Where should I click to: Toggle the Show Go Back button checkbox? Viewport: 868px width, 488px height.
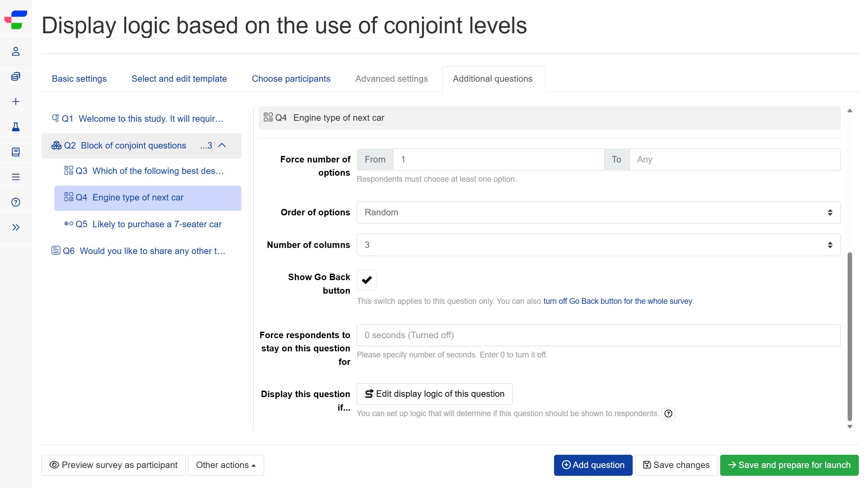pos(367,280)
